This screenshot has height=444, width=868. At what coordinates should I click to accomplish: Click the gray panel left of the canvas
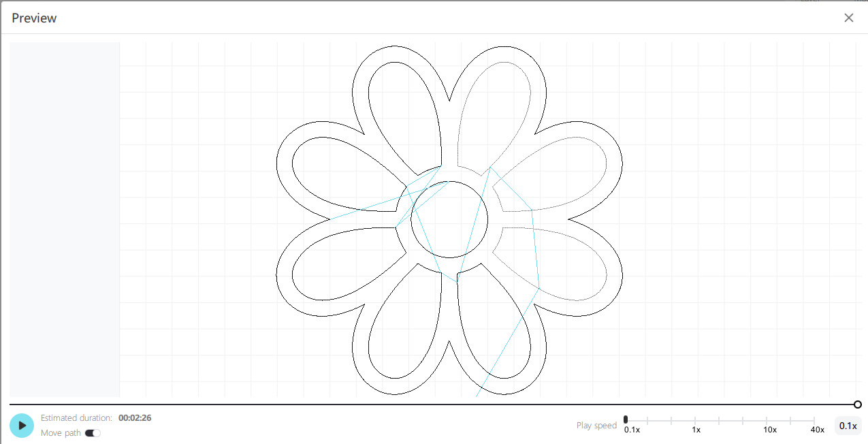pos(65,219)
